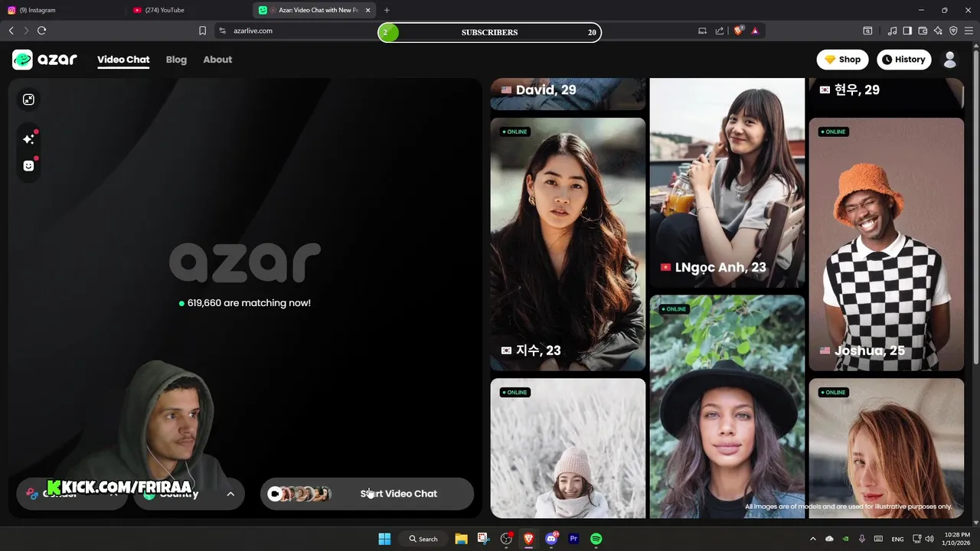Open 지수, 23 profile card
The image size is (980, 551).
coord(568,244)
